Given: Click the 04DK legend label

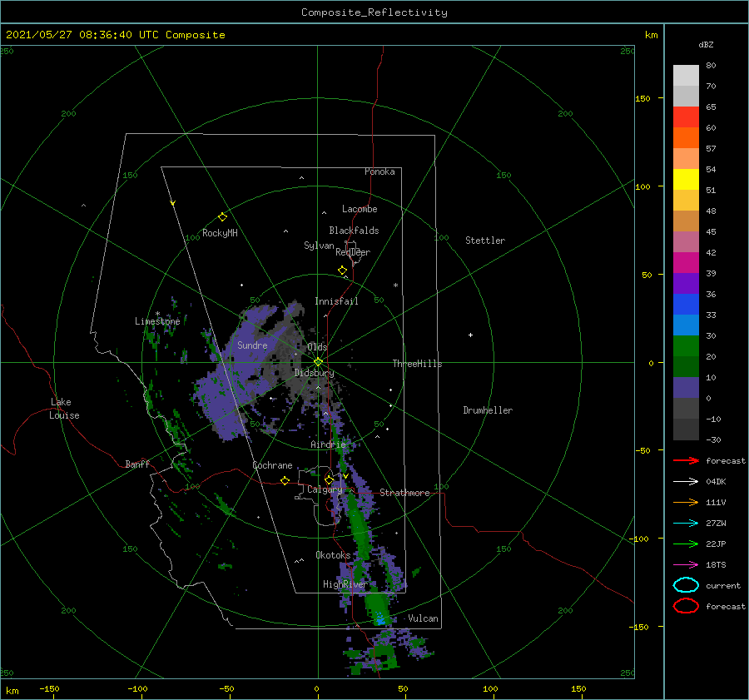Looking at the screenshot, I should pos(716,481).
